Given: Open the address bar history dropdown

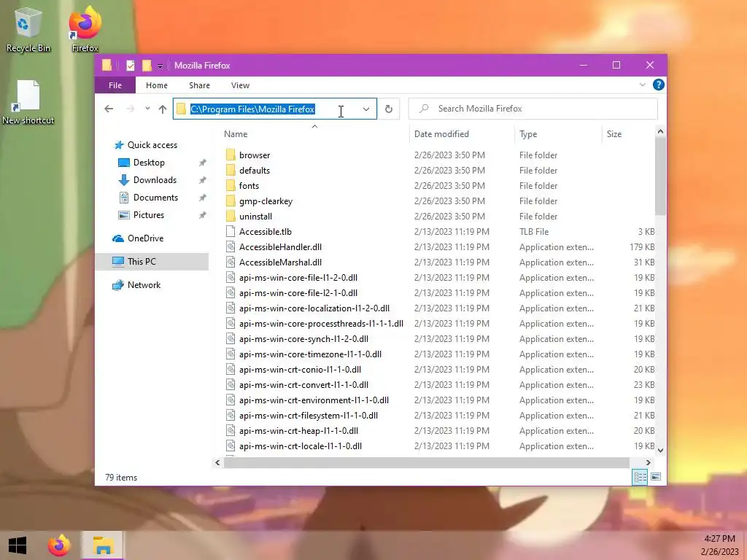Looking at the screenshot, I should (x=366, y=109).
